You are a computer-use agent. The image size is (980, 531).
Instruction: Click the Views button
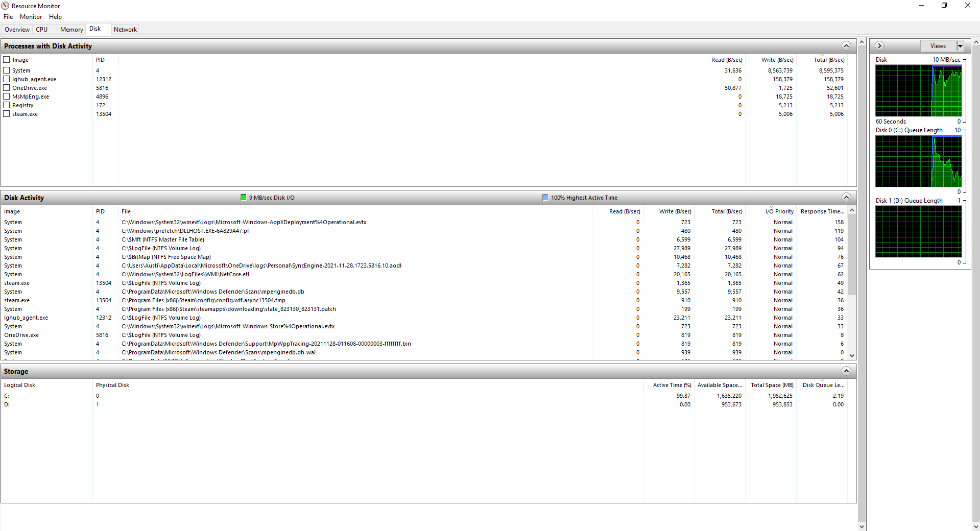[938, 46]
